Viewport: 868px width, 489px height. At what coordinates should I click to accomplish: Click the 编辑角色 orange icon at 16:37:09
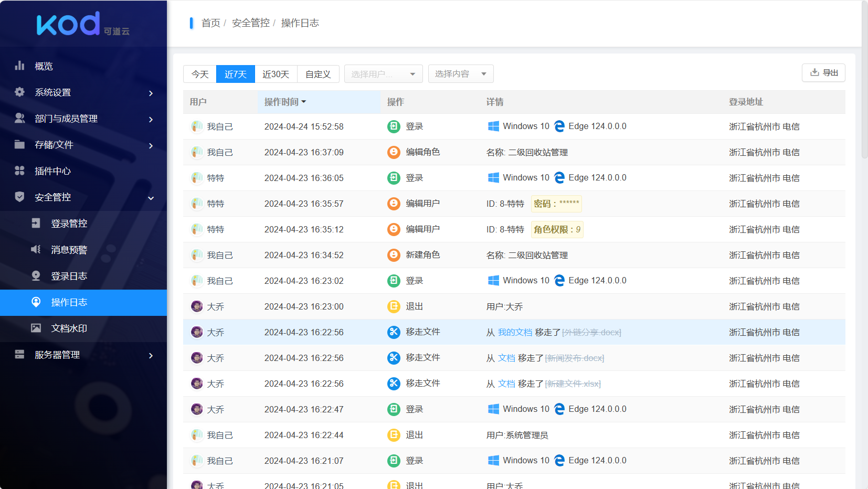tap(394, 152)
